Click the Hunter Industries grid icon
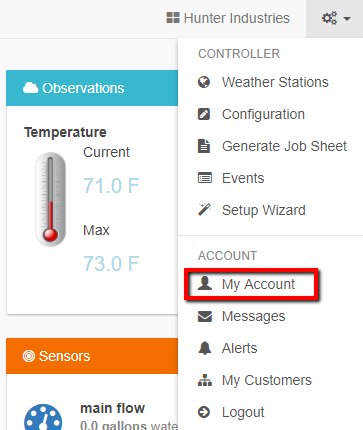Screen dimensions: 363x430 [x=173, y=18]
